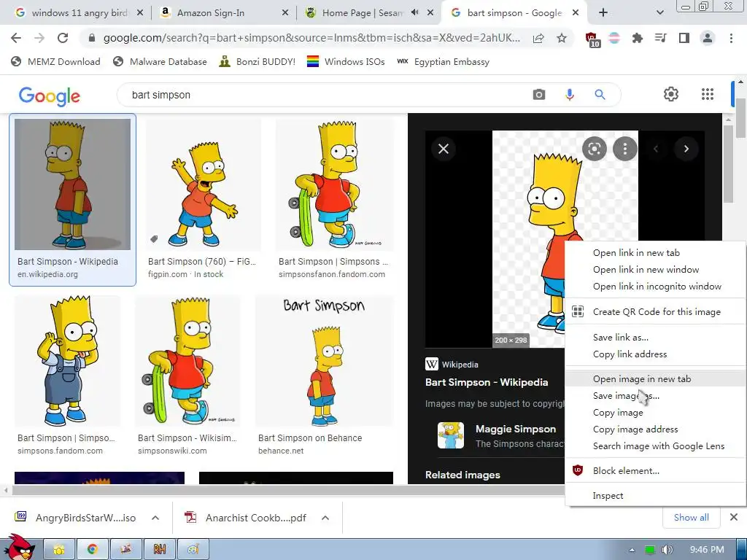Open a new browser tab

(x=603, y=12)
